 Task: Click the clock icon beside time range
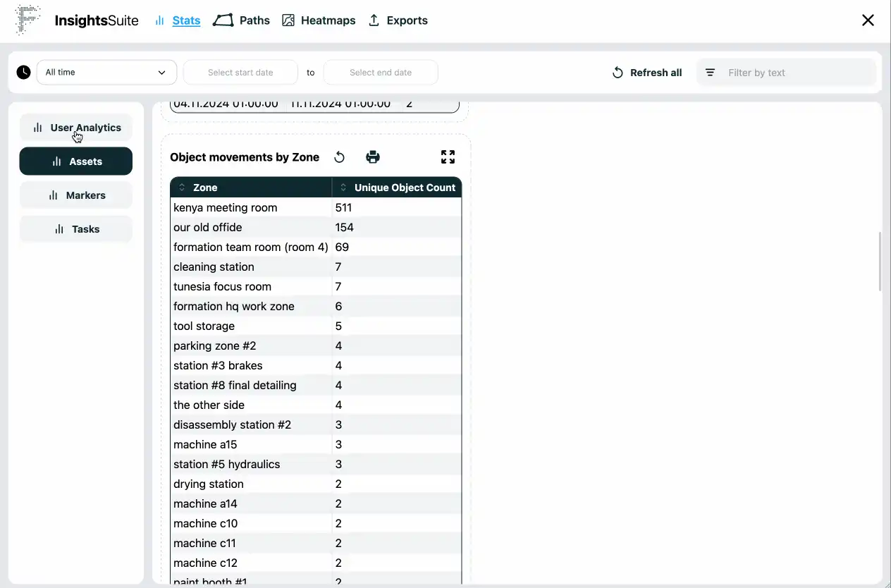tap(24, 72)
